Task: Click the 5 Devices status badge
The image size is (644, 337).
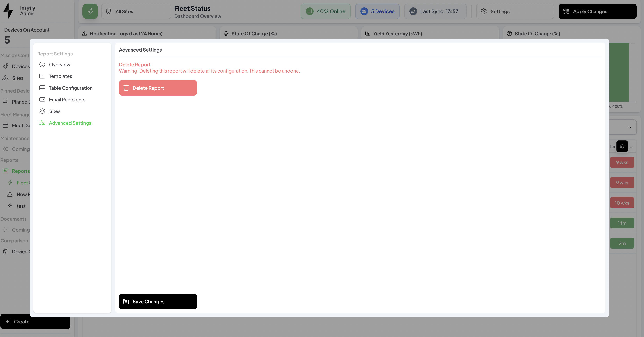Action: coord(377,11)
